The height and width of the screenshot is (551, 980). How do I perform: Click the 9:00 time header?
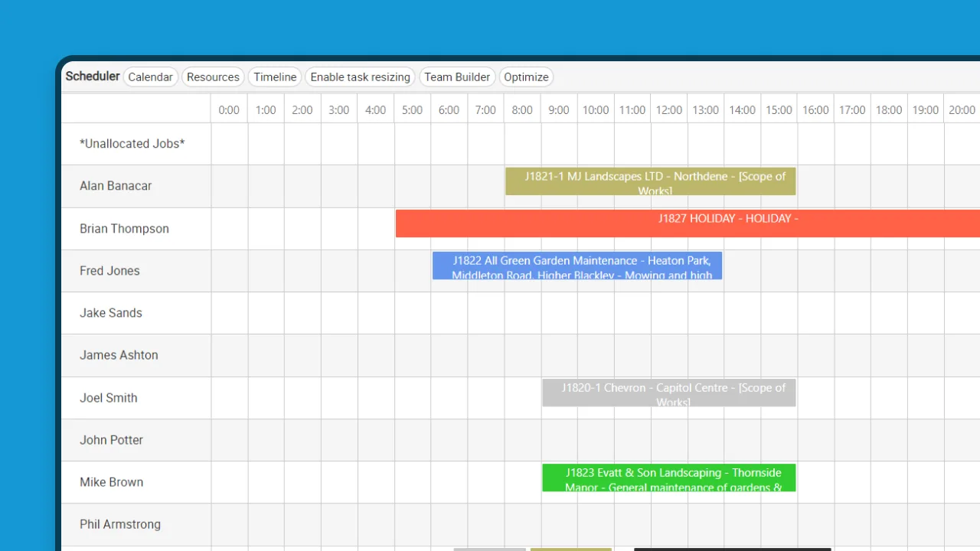(559, 109)
